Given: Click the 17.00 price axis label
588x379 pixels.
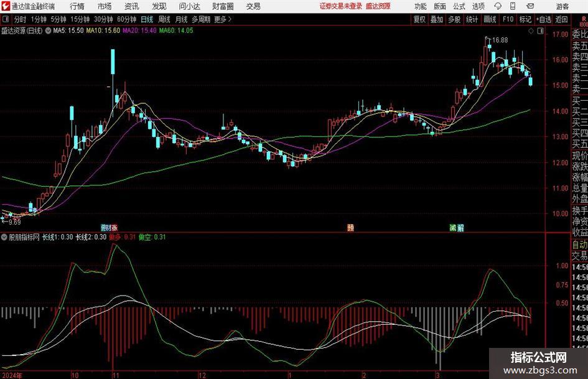Looking at the screenshot, I should [x=560, y=34].
